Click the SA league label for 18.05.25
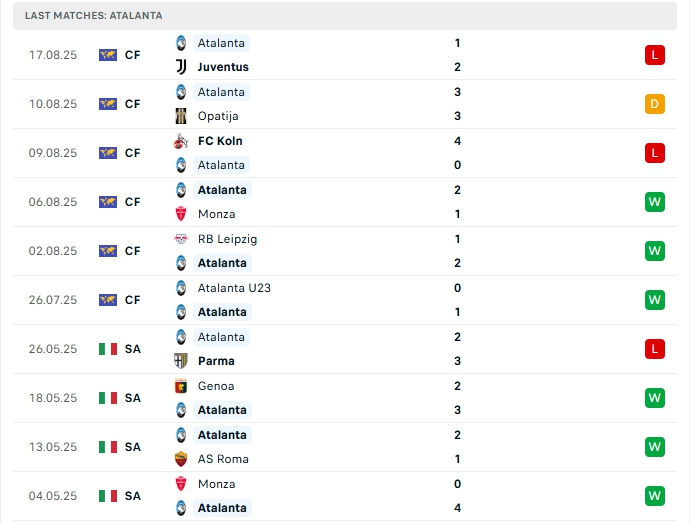This screenshot has height=524, width=690. tap(132, 398)
